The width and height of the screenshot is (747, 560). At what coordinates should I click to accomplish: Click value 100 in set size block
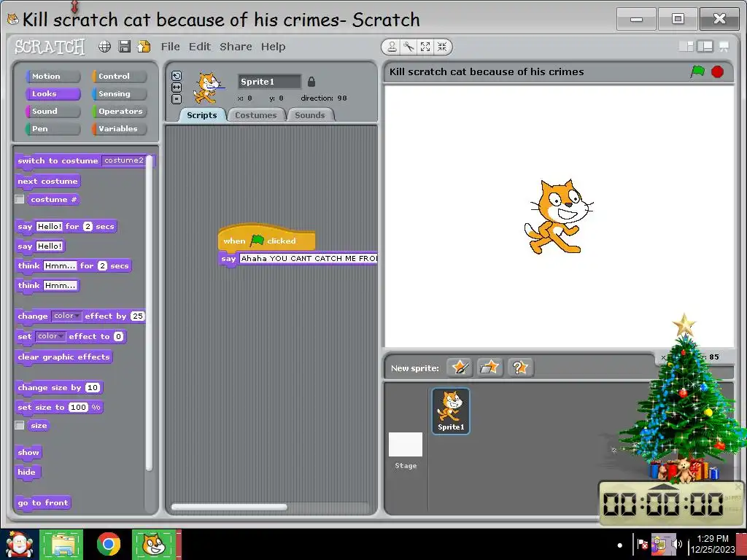[x=79, y=407]
